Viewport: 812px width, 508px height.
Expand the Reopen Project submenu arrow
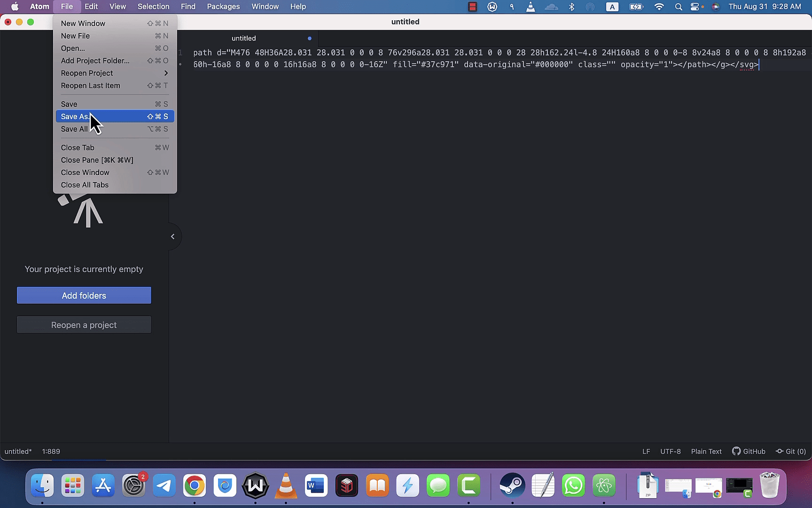[166, 73]
